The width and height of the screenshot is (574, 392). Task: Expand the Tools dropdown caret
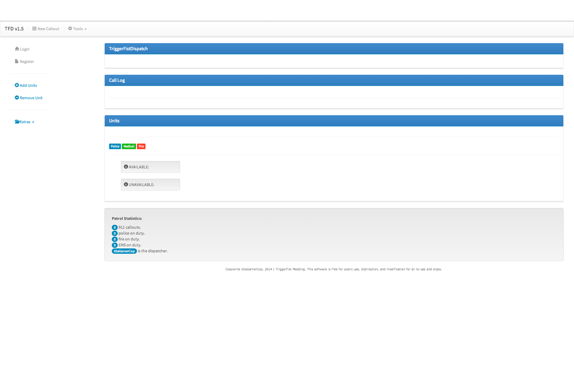85,29
